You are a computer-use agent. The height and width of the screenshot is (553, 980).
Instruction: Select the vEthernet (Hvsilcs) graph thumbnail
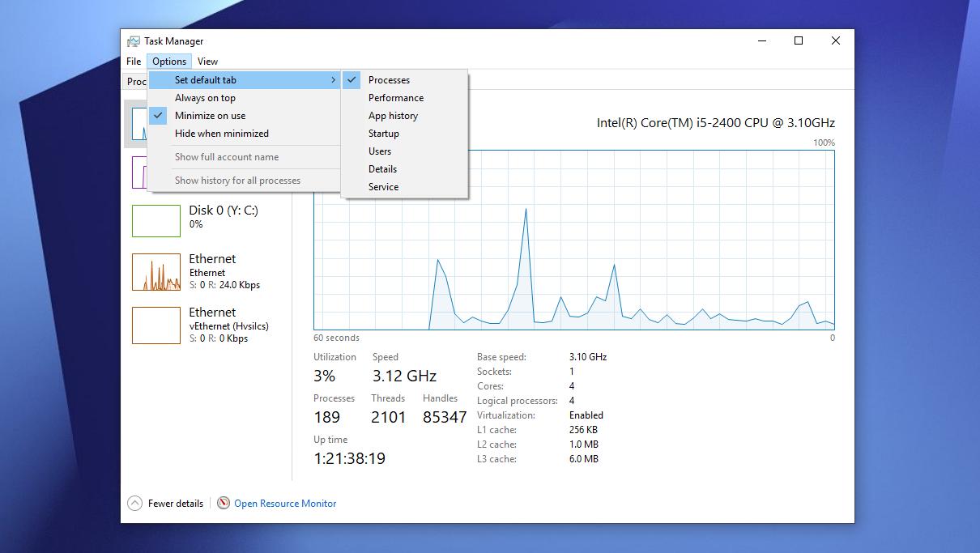coord(156,325)
